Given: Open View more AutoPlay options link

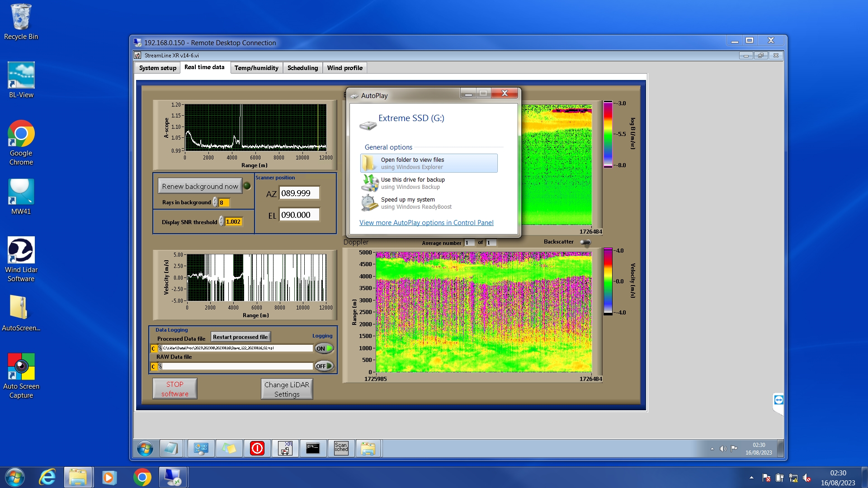Looking at the screenshot, I should (x=426, y=223).
